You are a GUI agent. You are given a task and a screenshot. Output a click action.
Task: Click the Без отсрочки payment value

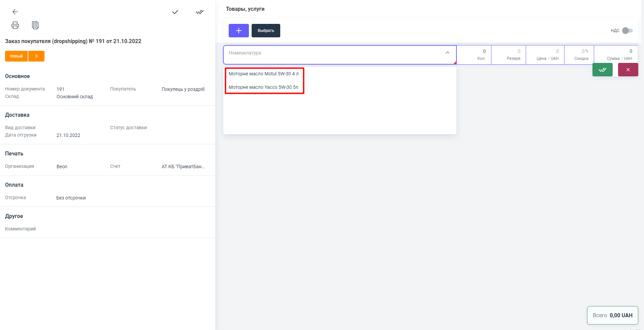71,198
